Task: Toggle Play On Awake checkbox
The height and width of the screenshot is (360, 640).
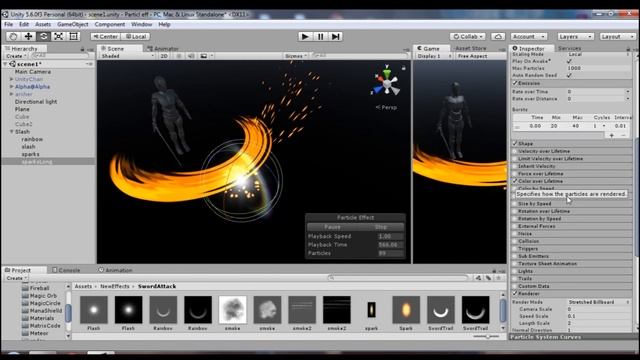Action: (x=569, y=61)
